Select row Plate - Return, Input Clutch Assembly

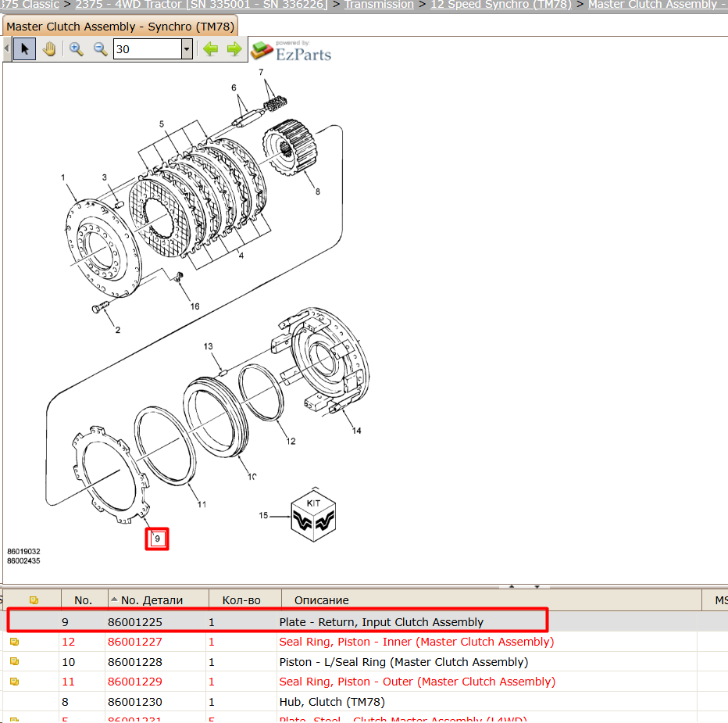381,621
